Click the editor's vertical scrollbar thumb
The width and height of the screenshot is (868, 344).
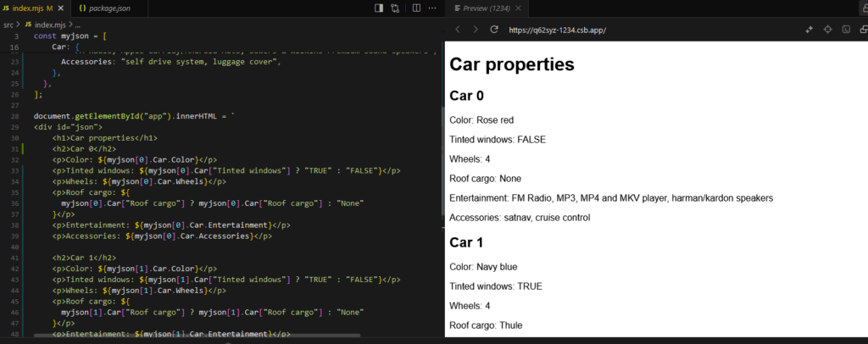click(442, 162)
